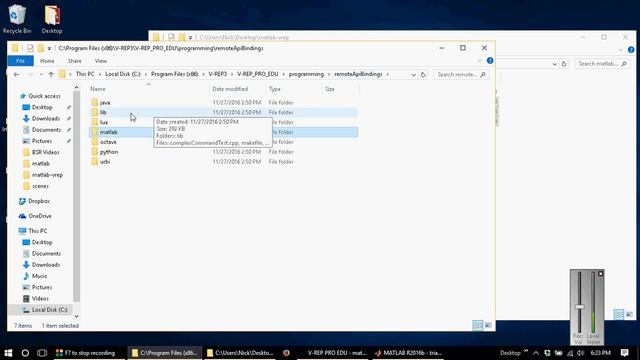Image resolution: width=640 pixels, height=360 pixels.
Task: Select the java folder
Action: tap(223, 102)
